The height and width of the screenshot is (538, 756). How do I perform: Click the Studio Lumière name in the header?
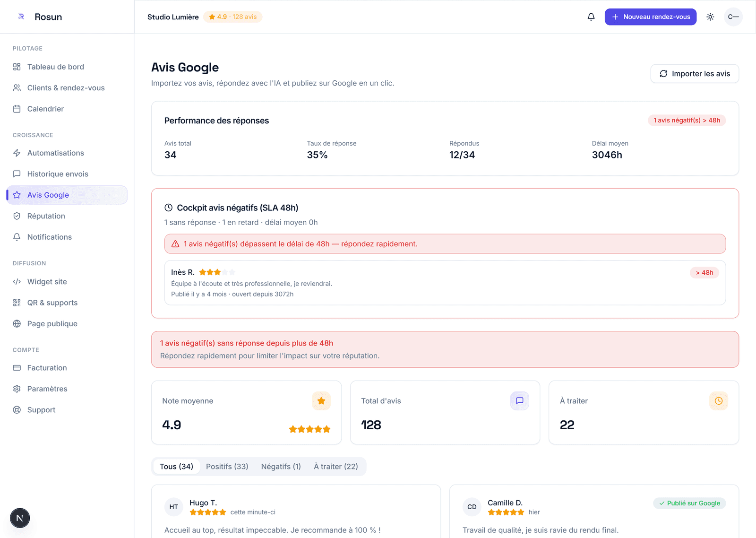[173, 17]
